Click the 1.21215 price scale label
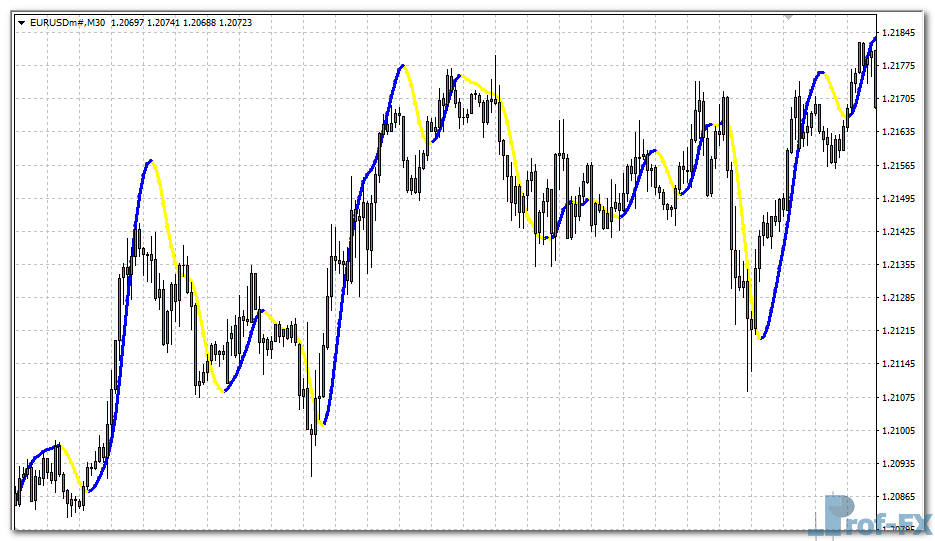 901,331
